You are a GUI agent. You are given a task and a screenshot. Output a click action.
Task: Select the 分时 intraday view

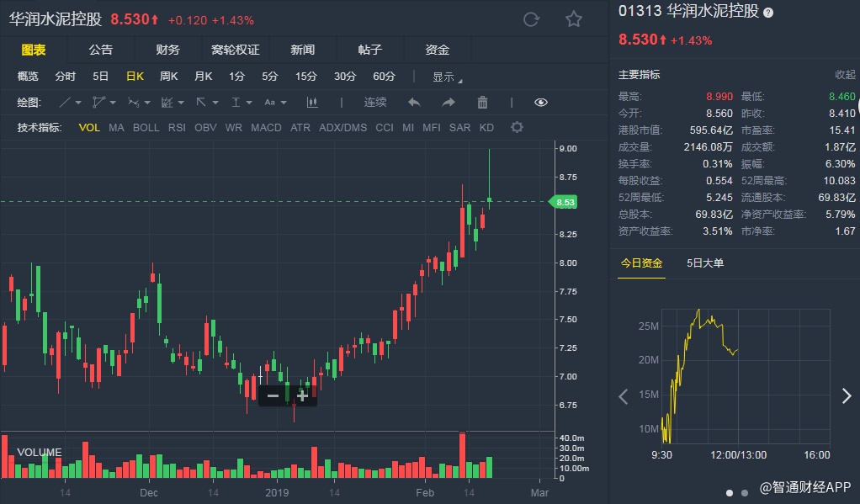[x=66, y=77]
